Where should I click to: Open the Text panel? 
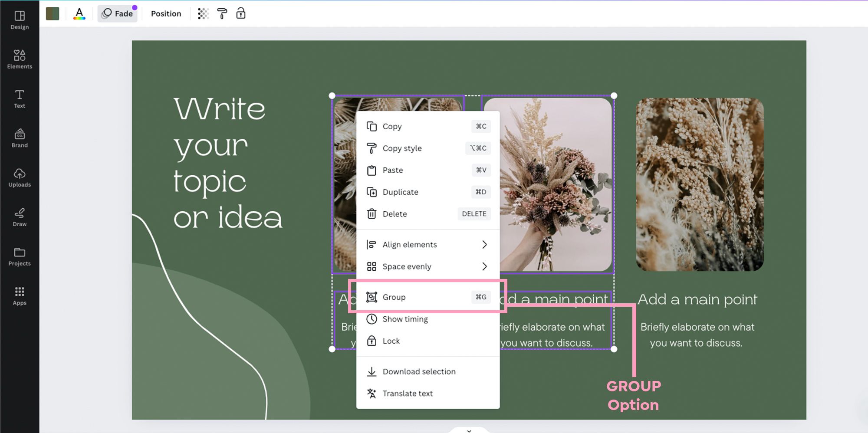[20, 99]
